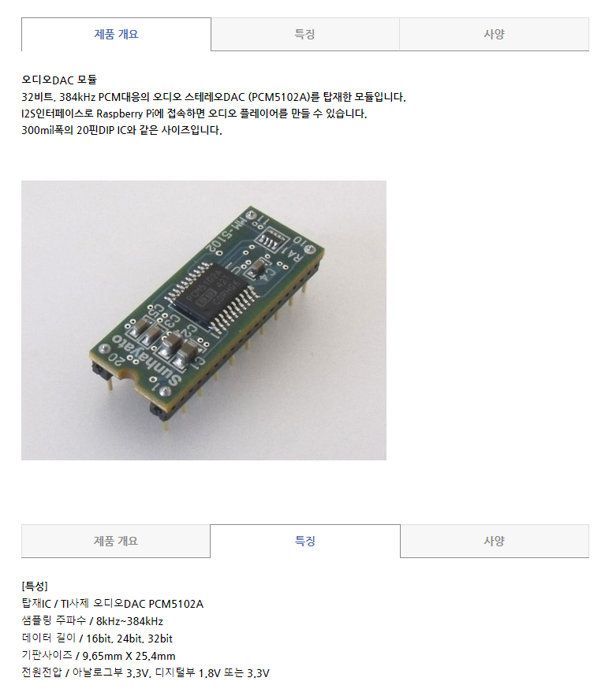Click the 32비트, 384kHz PCM description line
The width and height of the screenshot is (605, 700).
pyautogui.click(x=214, y=97)
